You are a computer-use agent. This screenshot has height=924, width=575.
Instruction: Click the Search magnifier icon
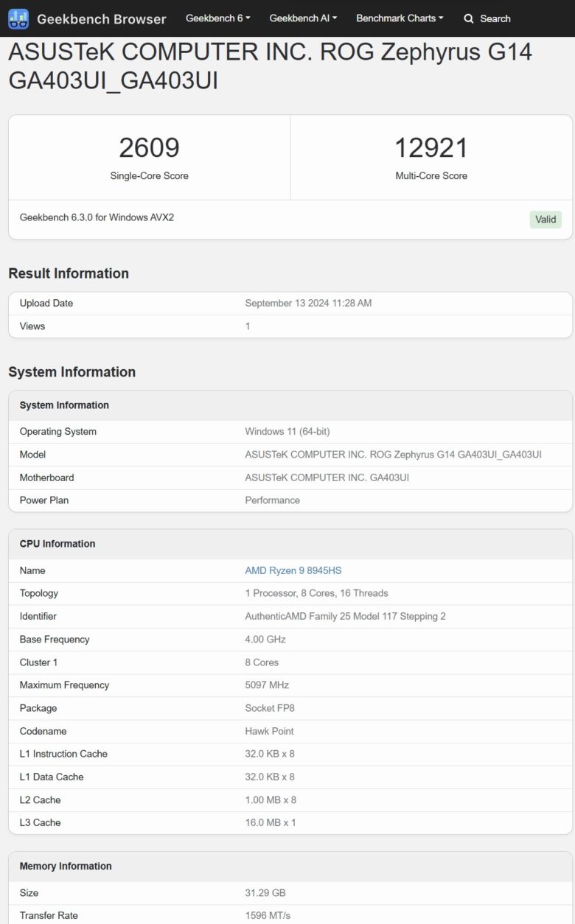click(469, 19)
